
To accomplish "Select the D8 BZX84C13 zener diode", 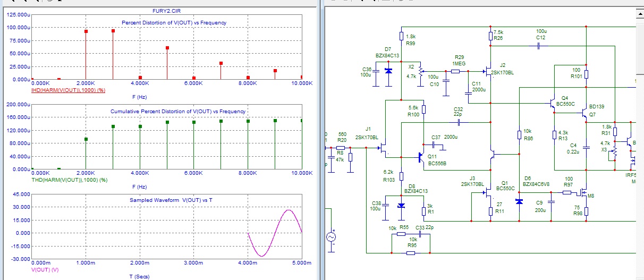I will pyautogui.click(x=401, y=205).
